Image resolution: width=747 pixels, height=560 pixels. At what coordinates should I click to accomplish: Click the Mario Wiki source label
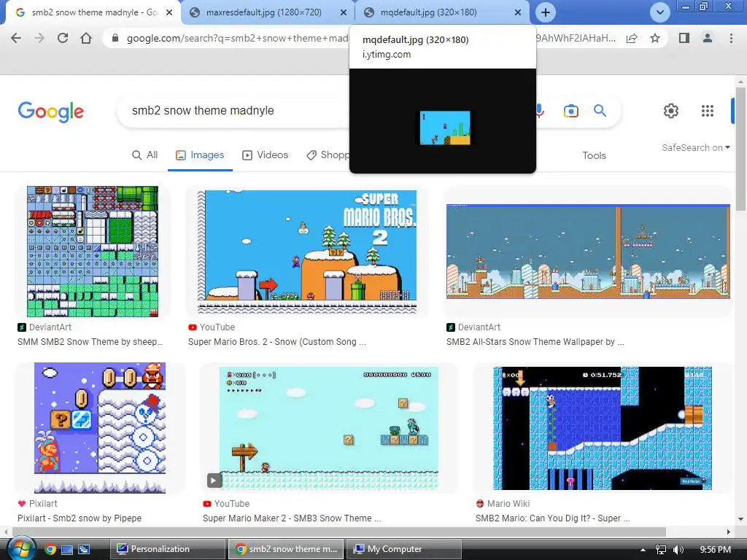click(508, 504)
